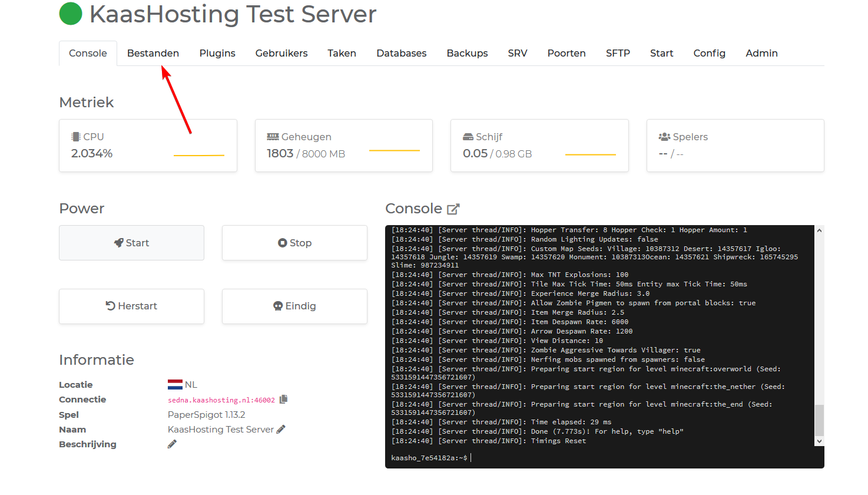Go to the Backups tab
This screenshot has width=868, height=495.
tap(467, 54)
